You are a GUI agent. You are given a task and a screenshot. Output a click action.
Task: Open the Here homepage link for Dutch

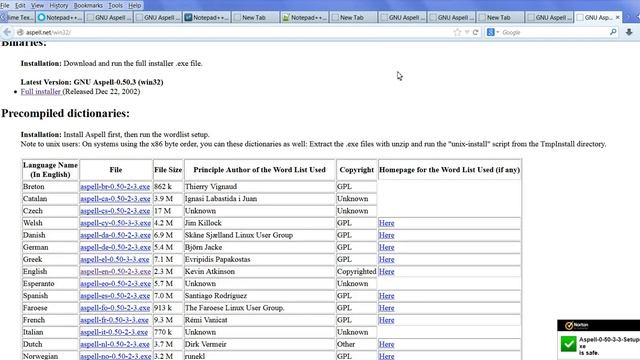click(387, 344)
